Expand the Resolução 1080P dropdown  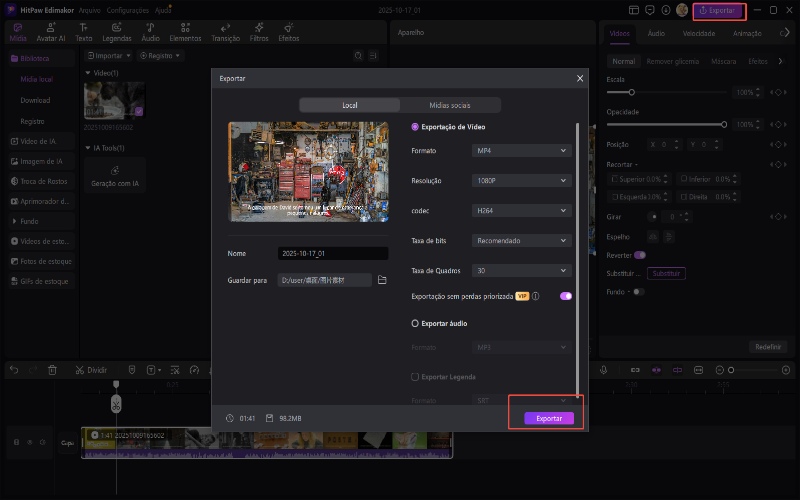pos(521,181)
